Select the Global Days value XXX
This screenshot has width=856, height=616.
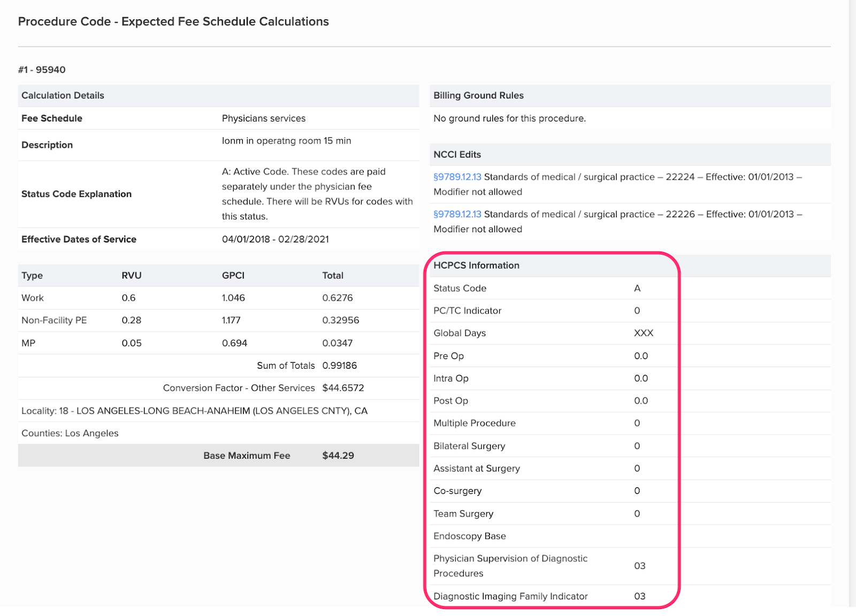(644, 333)
